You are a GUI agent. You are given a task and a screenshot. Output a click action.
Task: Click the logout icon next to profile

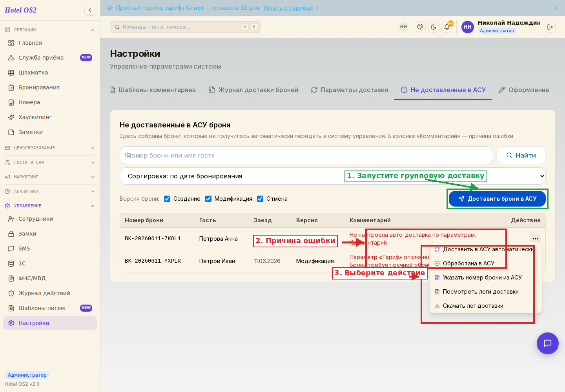click(x=550, y=27)
